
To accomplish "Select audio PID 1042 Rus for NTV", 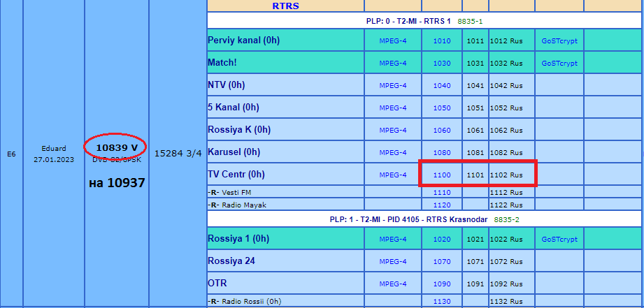I will pos(506,86).
